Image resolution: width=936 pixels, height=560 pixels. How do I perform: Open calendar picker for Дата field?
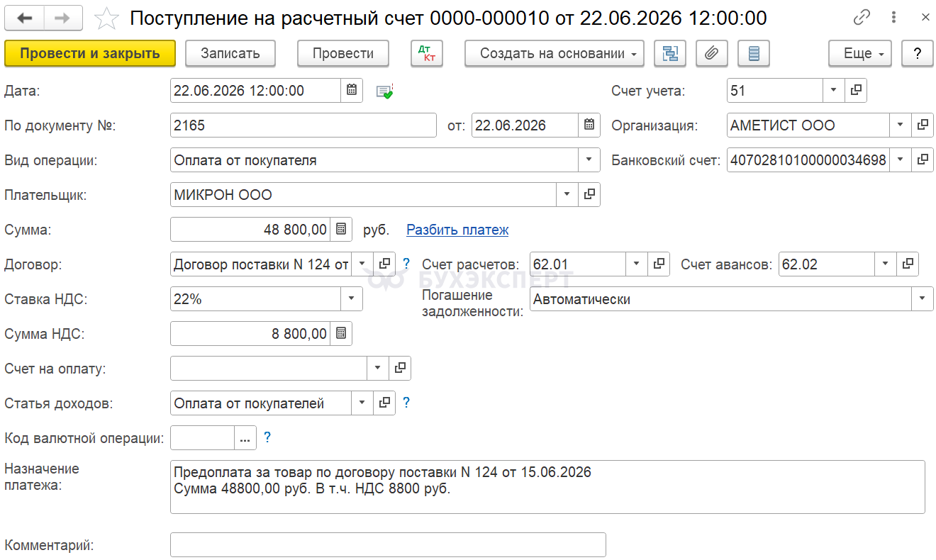[352, 91]
